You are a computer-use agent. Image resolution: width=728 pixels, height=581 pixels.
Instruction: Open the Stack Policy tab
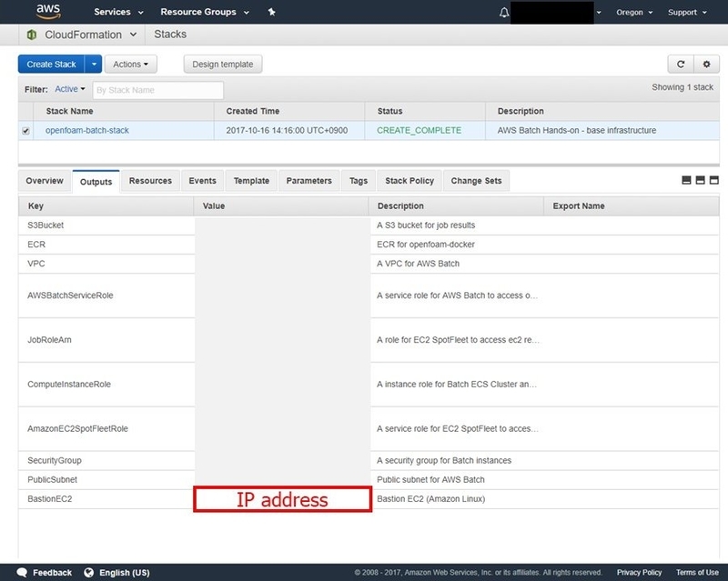tap(409, 181)
